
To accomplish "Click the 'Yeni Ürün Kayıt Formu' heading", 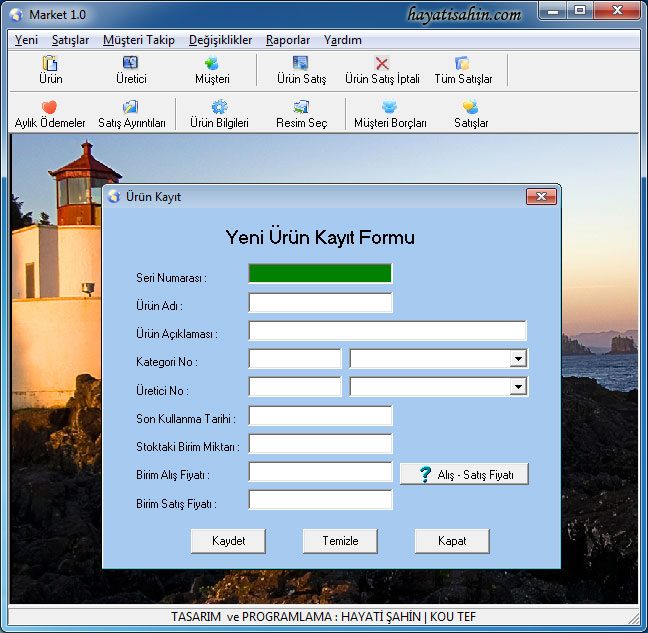I will click(320, 238).
